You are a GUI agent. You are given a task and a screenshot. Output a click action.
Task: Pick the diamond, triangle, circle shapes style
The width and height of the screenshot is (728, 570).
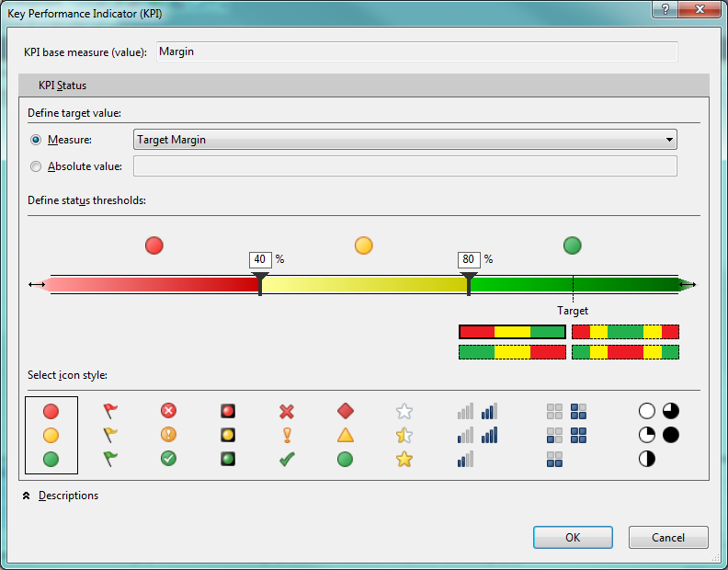(345, 435)
